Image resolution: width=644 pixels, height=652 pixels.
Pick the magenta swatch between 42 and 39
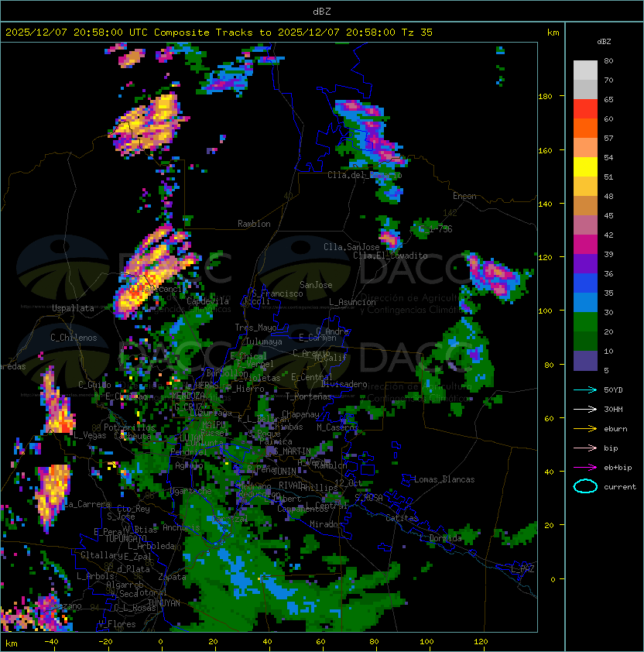pos(585,245)
